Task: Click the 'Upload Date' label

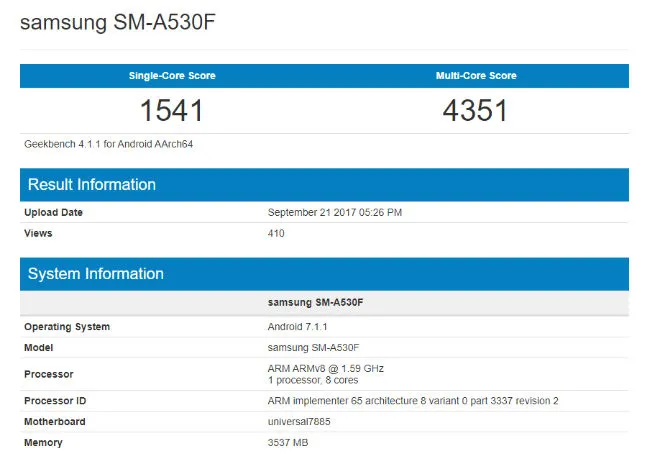Action: [53, 212]
